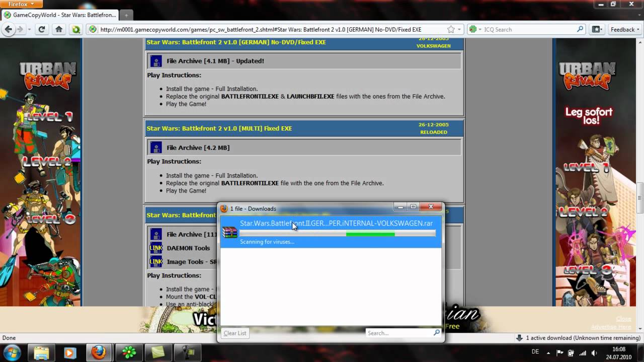Viewport: 644px width, 362px height.
Task: Click File Archive [4.2 MB] download link
Action: [198, 148]
